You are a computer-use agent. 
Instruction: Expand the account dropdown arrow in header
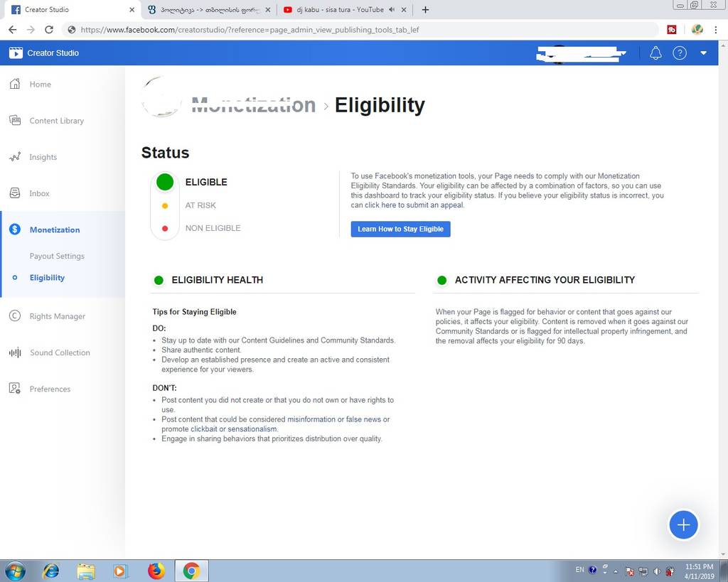coord(704,53)
